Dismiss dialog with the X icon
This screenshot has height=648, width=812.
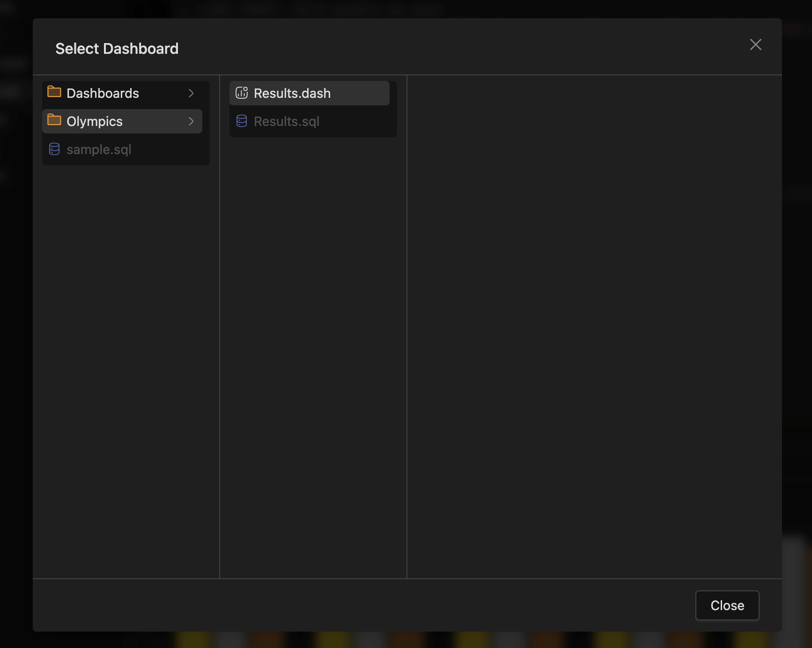[755, 44]
